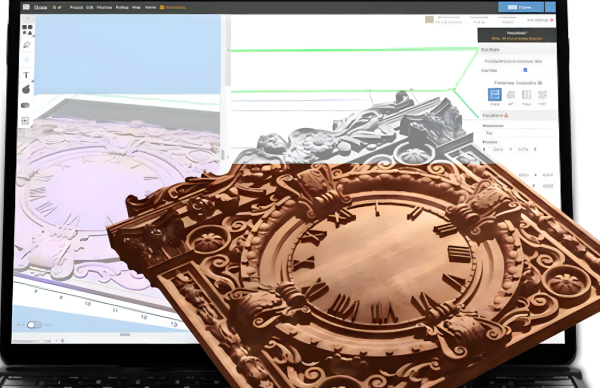The height and width of the screenshot is (388, 600).
Task: Click the vertical scrollbar between design and preview
Action: (x=228, y=51)
